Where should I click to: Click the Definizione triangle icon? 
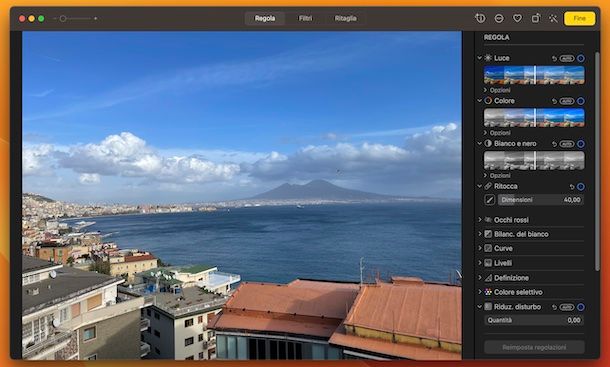pos(488,278)
